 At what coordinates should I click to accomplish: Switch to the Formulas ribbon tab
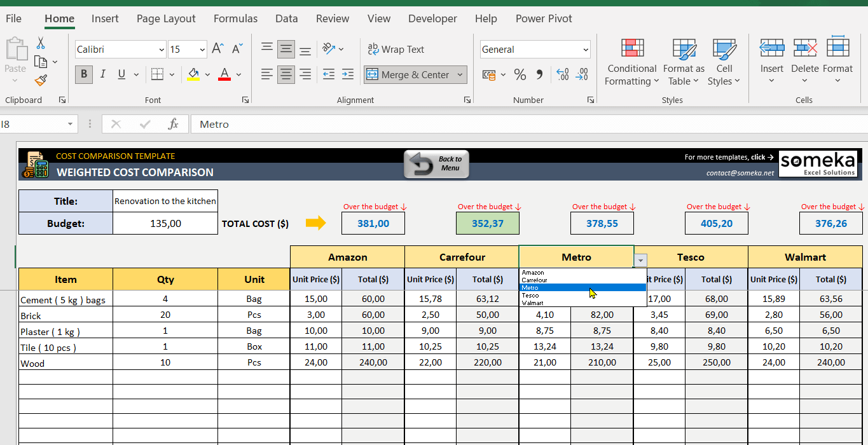pyautogui.click(x=235, y=18)
